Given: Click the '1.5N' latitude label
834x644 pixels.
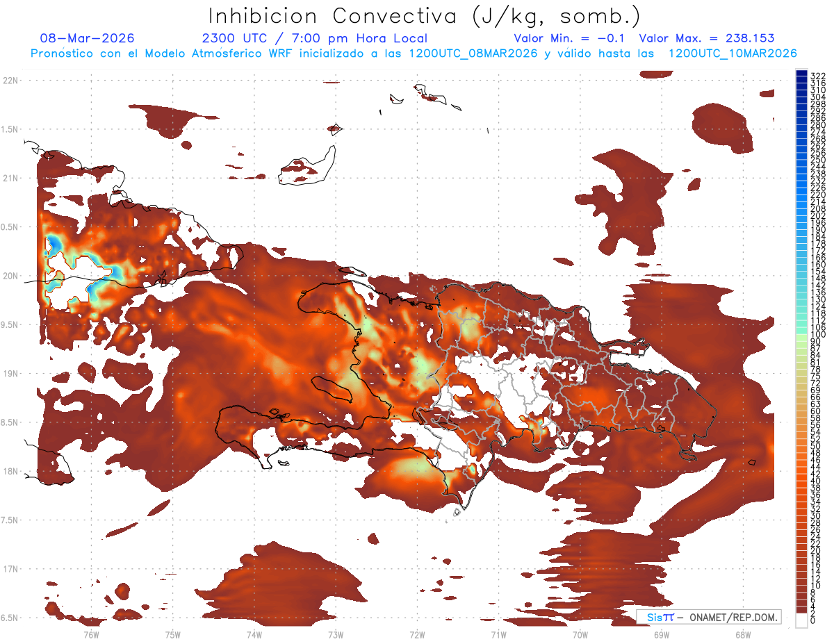Looking at the screenshot, I should tap(10, 129).
